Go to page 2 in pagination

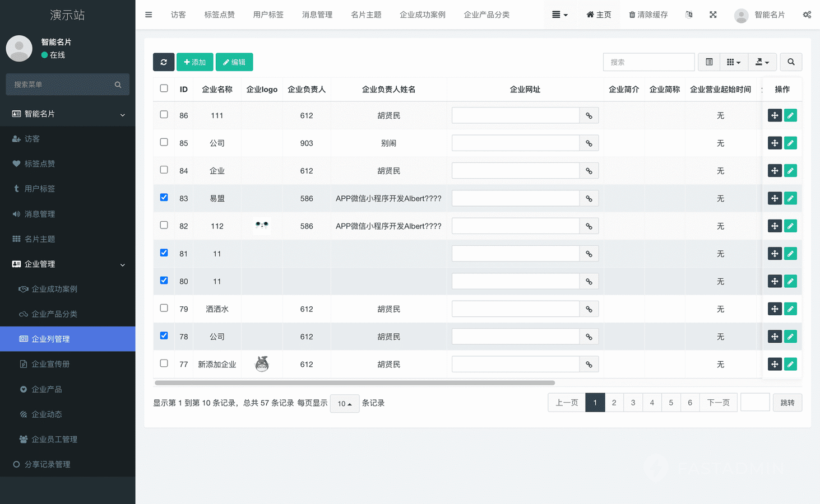[x=614, y=403]
